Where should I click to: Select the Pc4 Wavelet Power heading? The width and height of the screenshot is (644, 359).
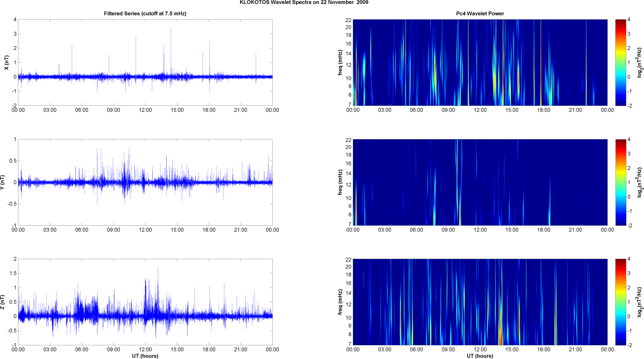coord(480,13)
